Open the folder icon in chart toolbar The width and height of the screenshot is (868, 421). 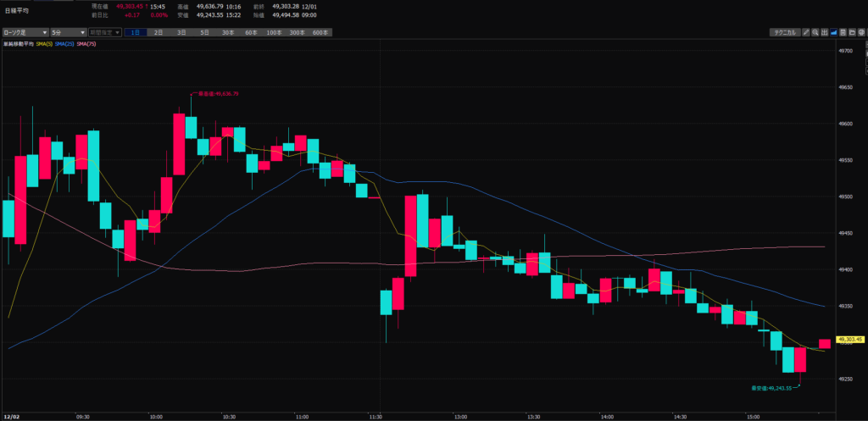point(853,32)
